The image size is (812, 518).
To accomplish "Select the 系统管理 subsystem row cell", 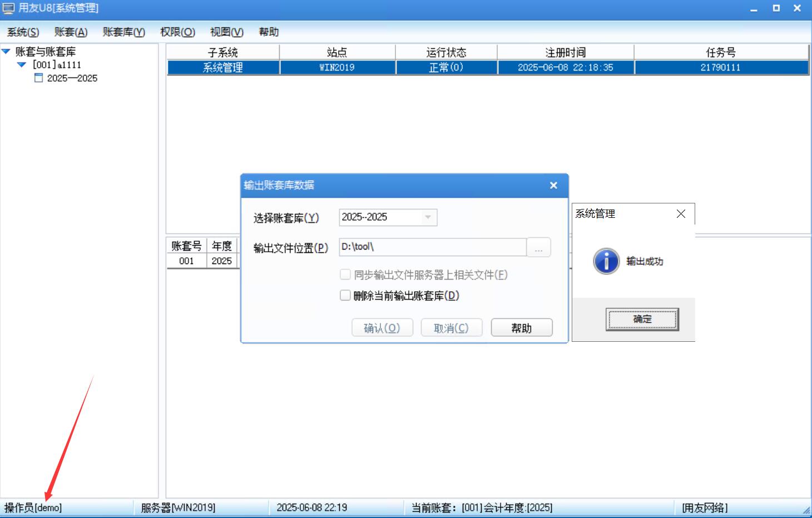I will 223,67.
